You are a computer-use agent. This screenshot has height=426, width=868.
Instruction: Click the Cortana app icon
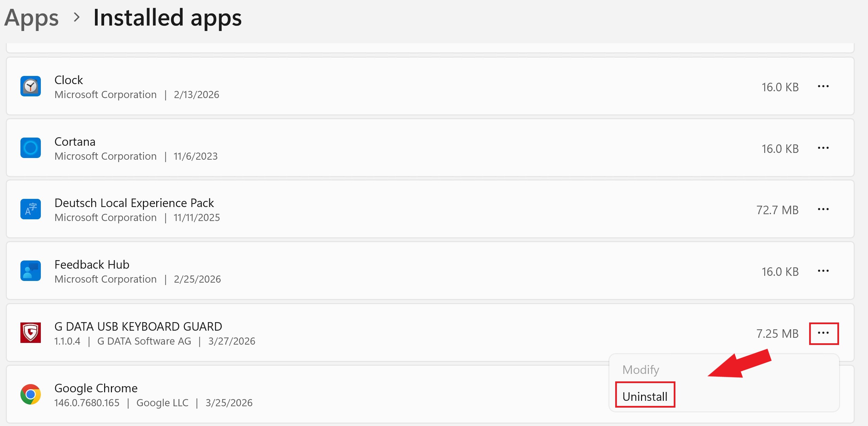click(31, 148)
